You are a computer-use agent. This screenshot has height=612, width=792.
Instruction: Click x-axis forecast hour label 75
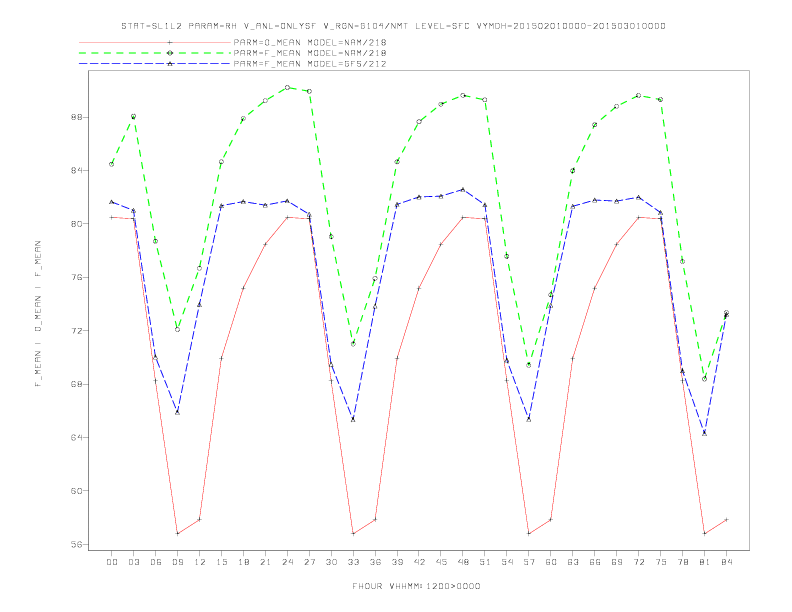point(661,562)
